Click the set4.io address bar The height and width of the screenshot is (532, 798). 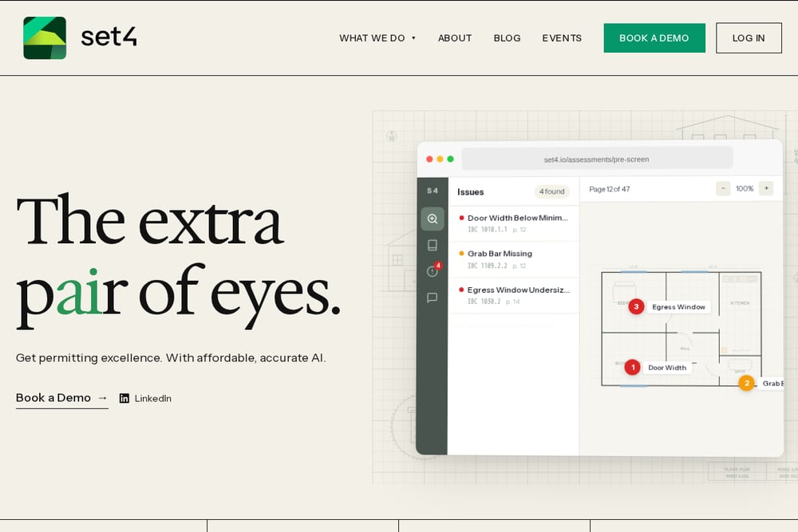point(596,160)
